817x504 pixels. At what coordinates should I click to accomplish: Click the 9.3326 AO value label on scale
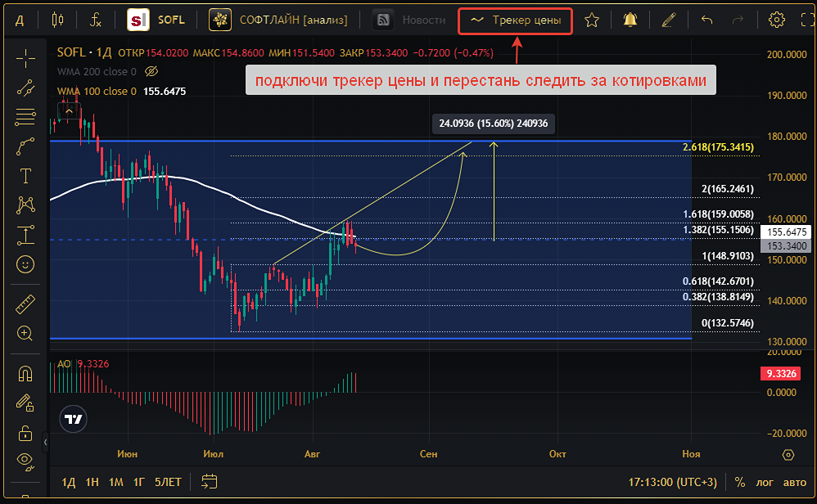tap(780, 373)
